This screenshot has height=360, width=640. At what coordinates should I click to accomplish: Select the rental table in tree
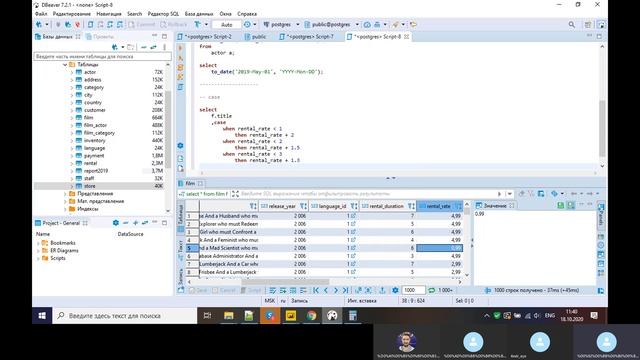(x=90, y=163)
